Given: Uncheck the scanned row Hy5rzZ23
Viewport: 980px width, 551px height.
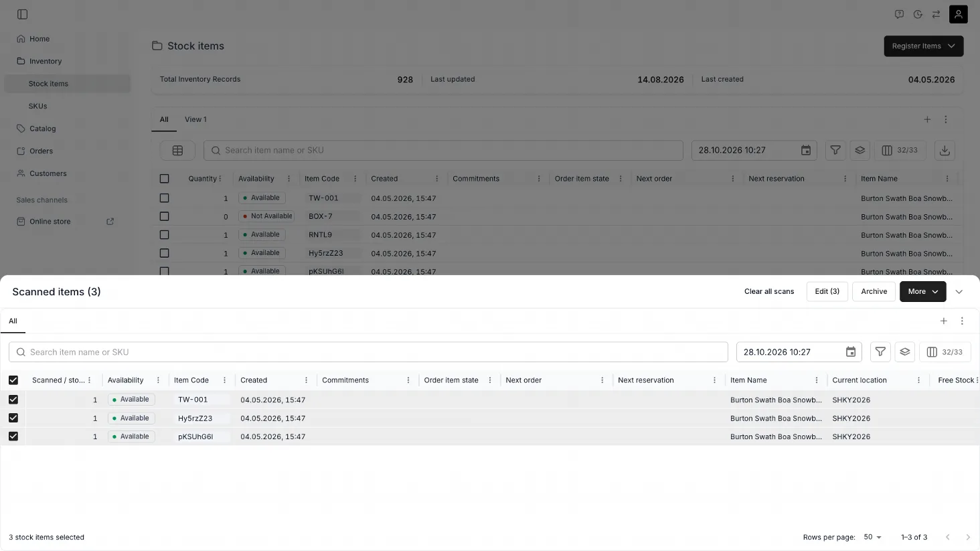Looking at the screenshot, I should [13, 418].
